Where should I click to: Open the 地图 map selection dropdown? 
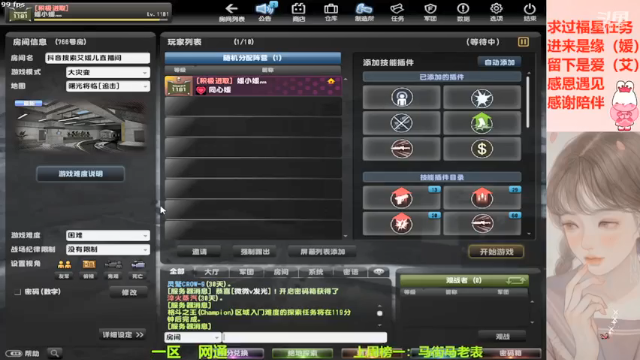click(x=108, y=86)
